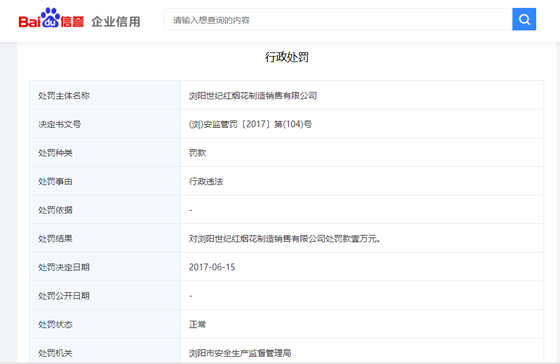Select the value 行政违法
The height and width of the screenshot is (364, 560).
(206, 181)
